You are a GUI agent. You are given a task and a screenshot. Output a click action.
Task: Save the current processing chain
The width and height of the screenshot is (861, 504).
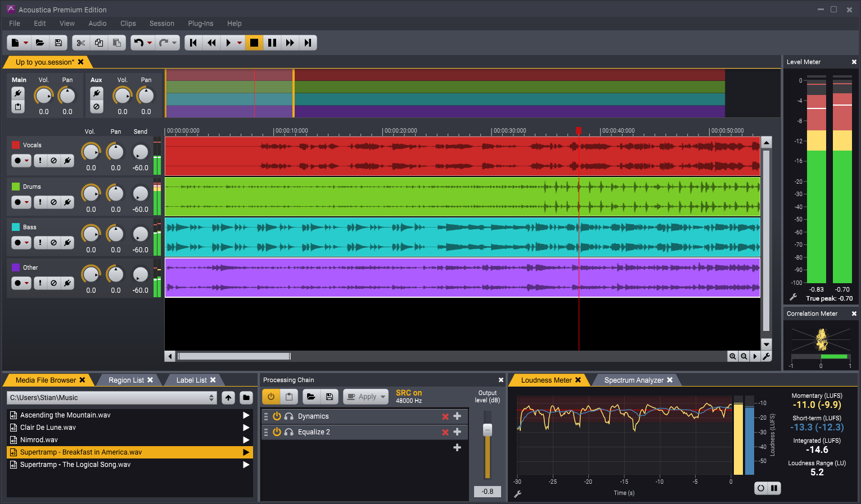[x=329, y=396]
